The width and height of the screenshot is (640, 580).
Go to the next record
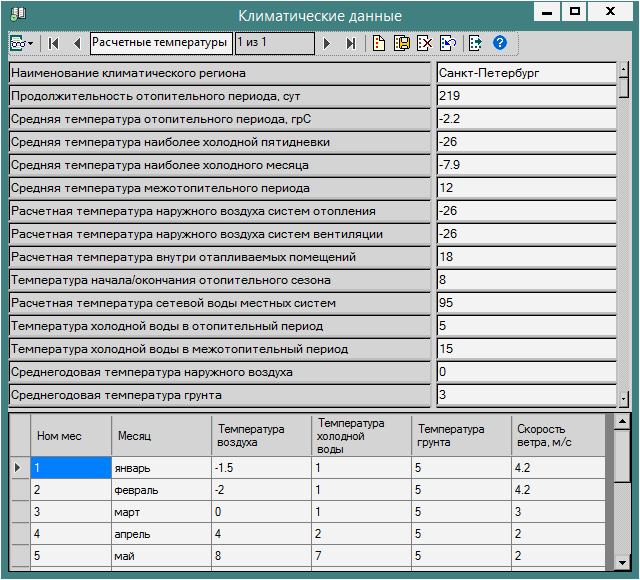pos(327,44)
